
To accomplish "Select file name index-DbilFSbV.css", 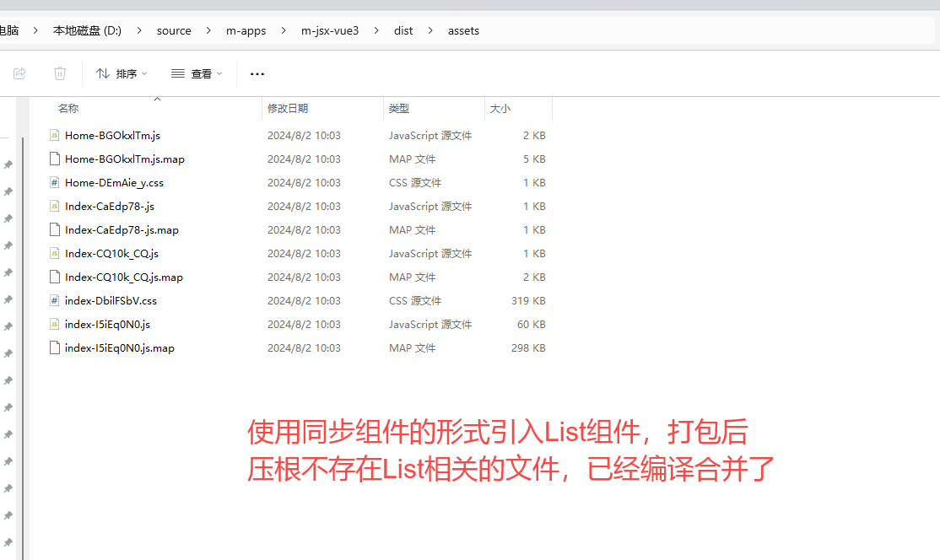I will point(111,301).
